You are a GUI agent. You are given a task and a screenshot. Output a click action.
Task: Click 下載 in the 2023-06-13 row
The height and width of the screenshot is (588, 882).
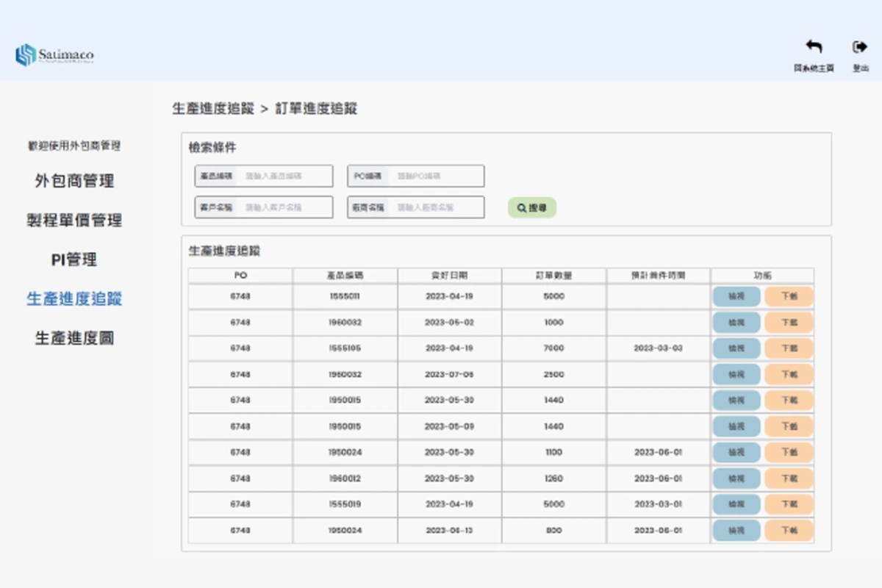(789, 531)
